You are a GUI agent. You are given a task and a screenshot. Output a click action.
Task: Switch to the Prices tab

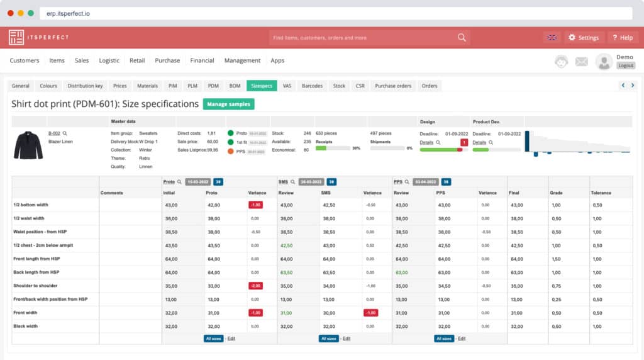point(120,86)
